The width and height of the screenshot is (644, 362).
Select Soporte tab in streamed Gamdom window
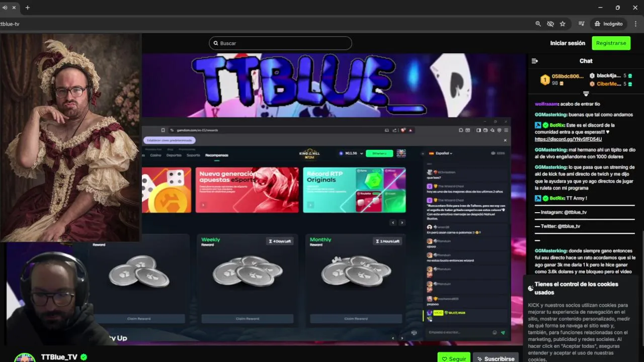pos(193,155)
